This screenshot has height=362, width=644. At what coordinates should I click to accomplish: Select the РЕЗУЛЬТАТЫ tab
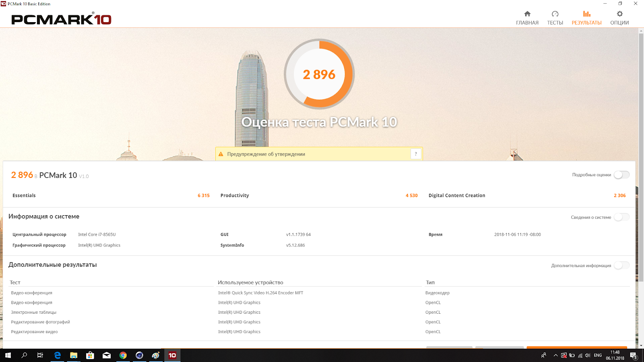click(x=586, y=18)
